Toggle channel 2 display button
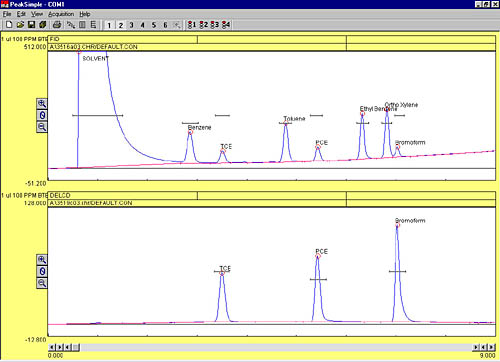 [x=121, y=25]
